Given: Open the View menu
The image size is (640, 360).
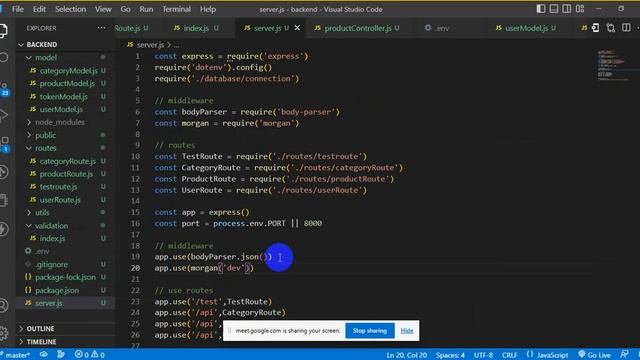Looking at the screenshot, I should (103, 9).
